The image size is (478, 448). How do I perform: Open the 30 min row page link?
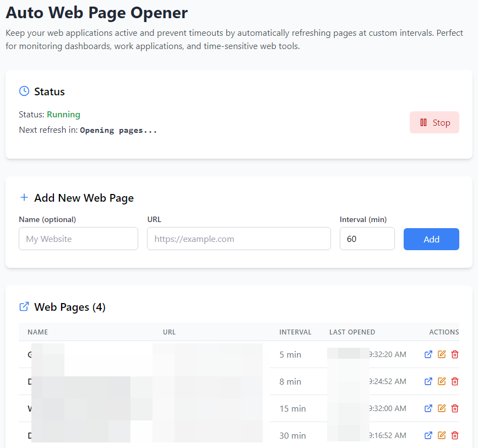tap(428, 435)
